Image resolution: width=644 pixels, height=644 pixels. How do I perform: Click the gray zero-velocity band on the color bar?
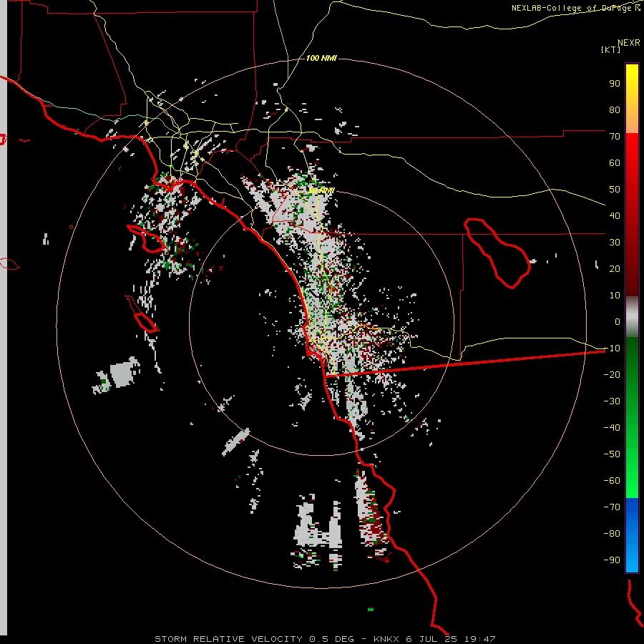coord(632,317)
